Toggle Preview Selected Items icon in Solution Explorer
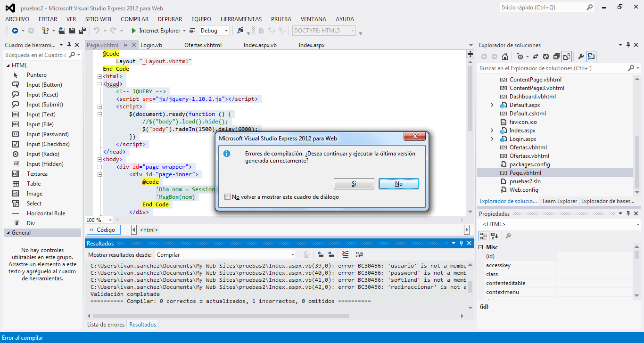Viewport: 644px width, 343px height. pos(591,57)
